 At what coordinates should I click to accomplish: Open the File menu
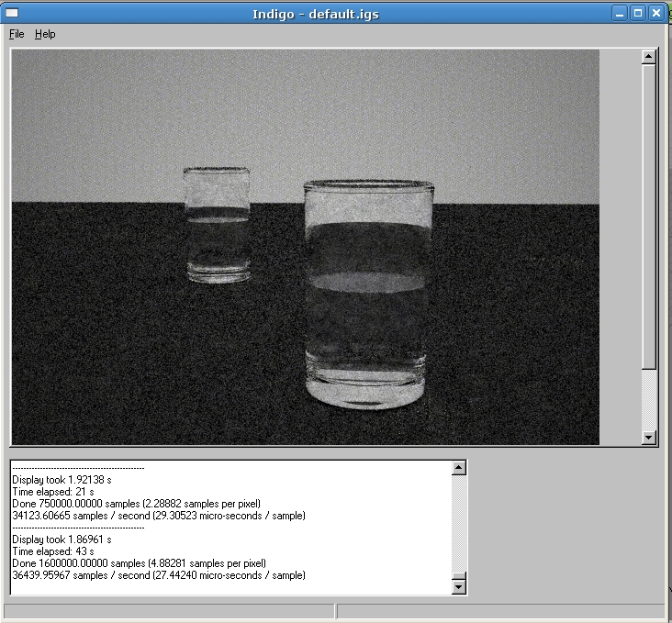(17, 34)
